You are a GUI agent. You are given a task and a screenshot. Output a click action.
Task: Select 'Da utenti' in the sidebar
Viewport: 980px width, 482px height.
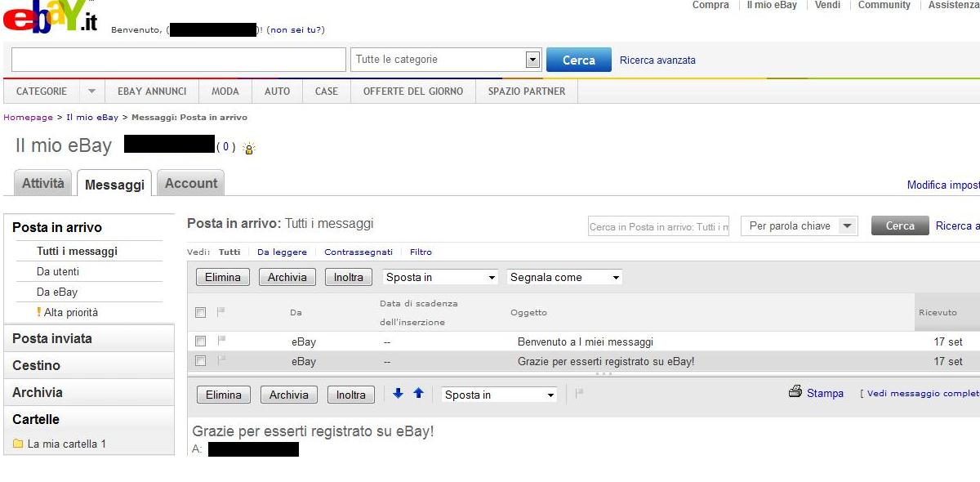tap(58, 272)
